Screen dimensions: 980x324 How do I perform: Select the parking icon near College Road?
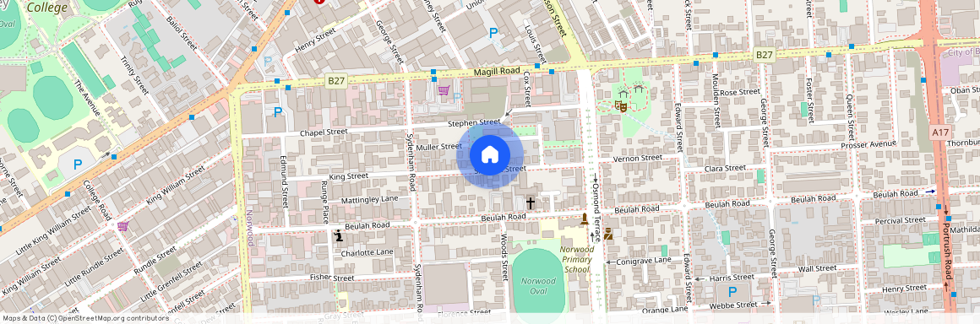coord(78,165)
